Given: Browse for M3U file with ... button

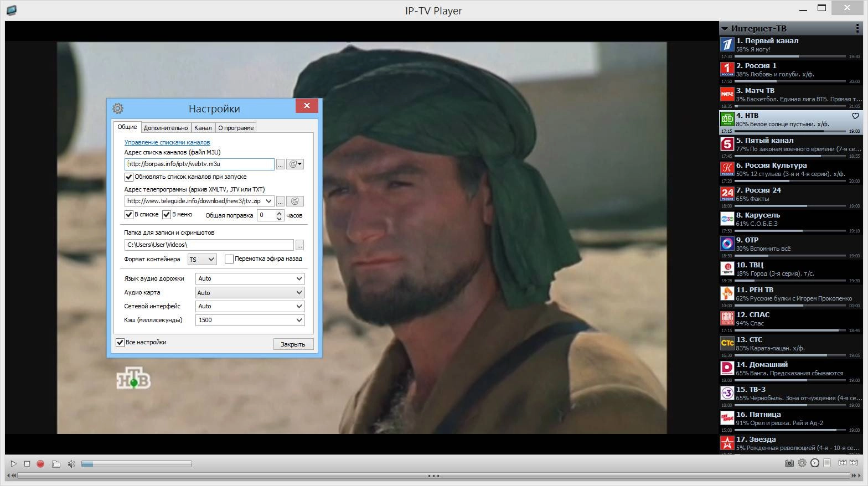Looking at the screenshot, I should click(280, 164).
